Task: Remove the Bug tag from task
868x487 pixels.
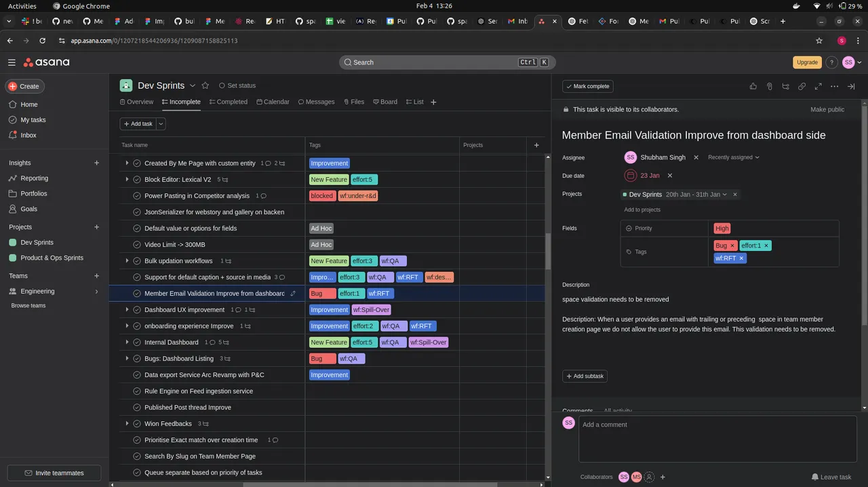Action: pos(732,246)
